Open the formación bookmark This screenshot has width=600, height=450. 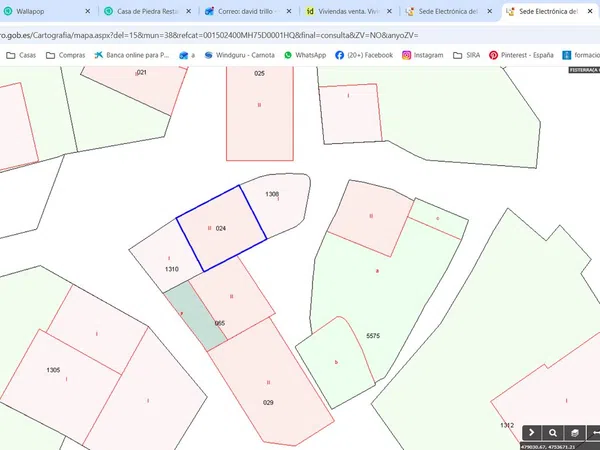(x=581, y=55)
